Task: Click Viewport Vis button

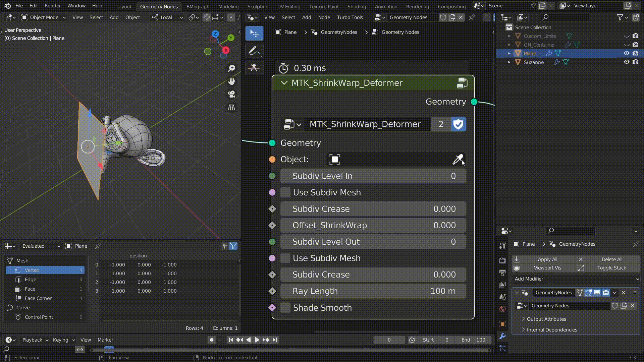Action: [544, 268]
